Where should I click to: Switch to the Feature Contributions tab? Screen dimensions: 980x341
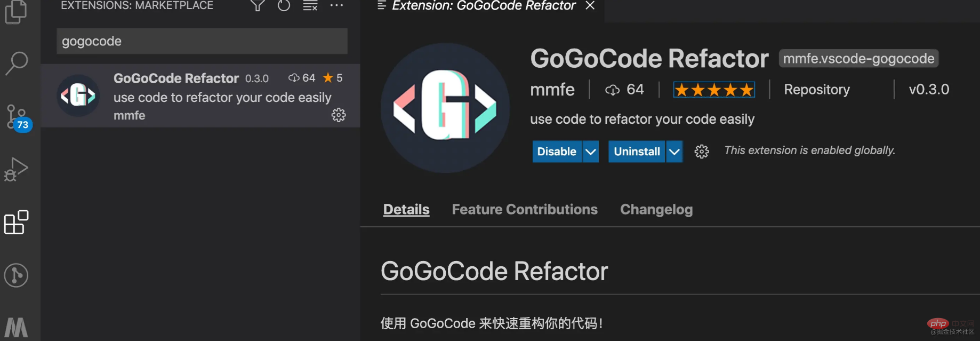525,209
